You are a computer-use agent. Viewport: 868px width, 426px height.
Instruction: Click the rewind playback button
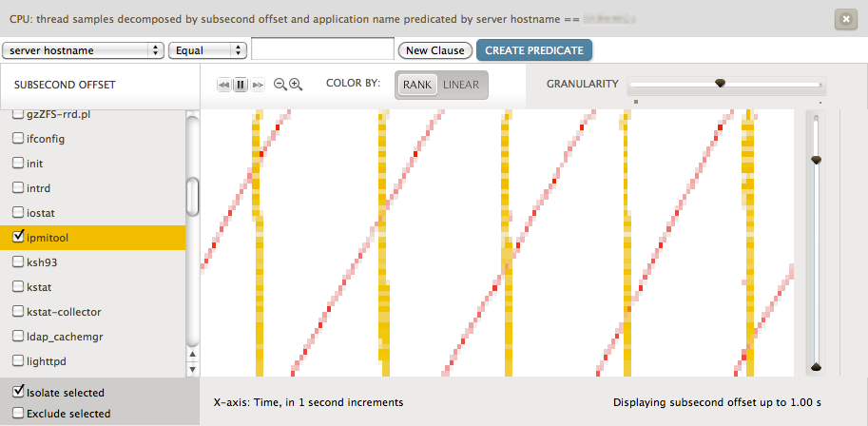(224, 85)
